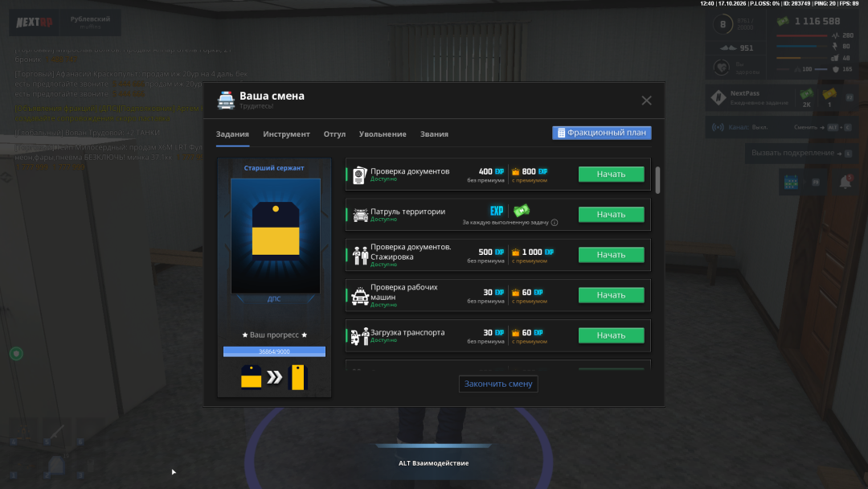This screenshot has width=868, height=489.
Task: Close the Ваша смена dialog
Action: [x=646, y=101]
